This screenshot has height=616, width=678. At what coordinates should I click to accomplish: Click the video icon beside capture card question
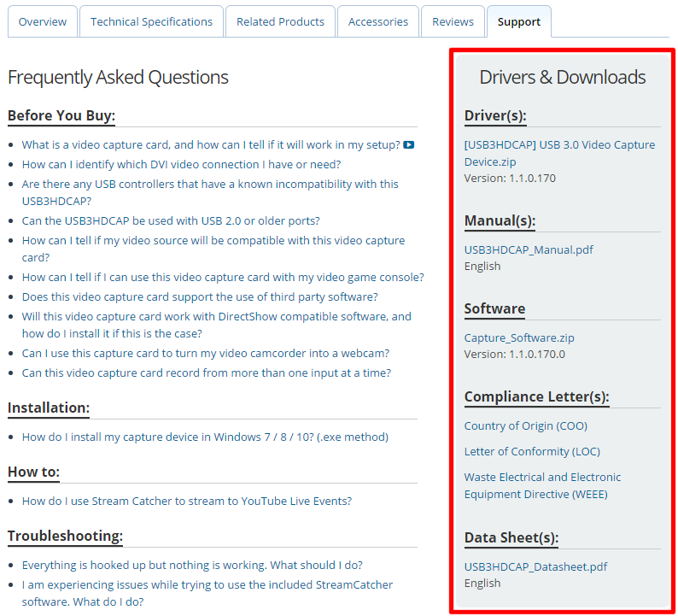[409, 145]
